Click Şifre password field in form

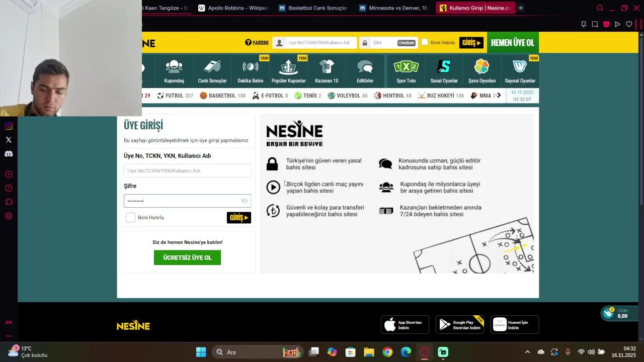(187, 201)
